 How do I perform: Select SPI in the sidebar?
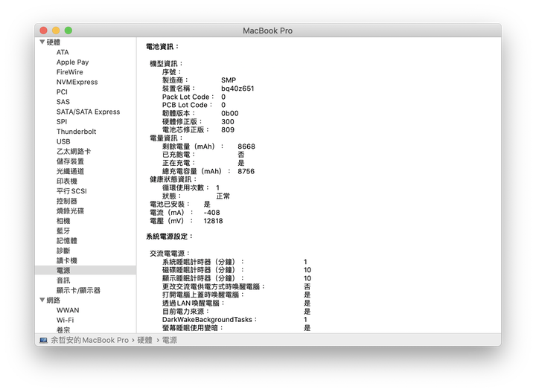[62, 121]
